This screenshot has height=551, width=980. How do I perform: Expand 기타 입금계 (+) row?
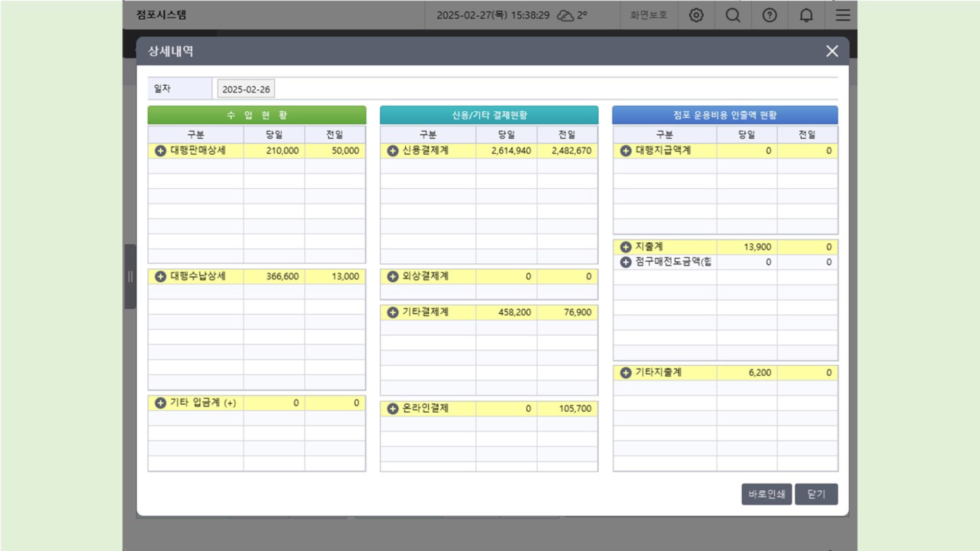pos(160,403)
